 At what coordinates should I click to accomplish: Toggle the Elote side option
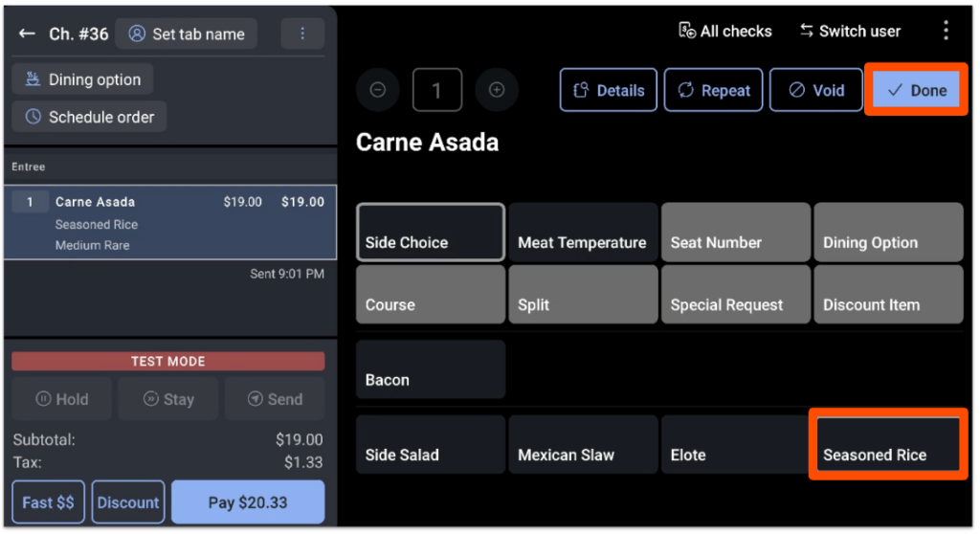[736, 445]
